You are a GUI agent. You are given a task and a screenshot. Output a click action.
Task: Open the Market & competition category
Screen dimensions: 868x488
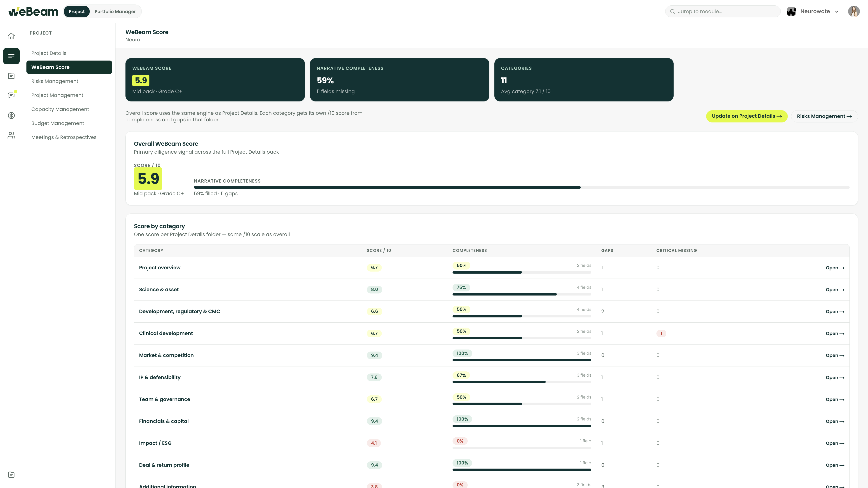tap(835, 355)
